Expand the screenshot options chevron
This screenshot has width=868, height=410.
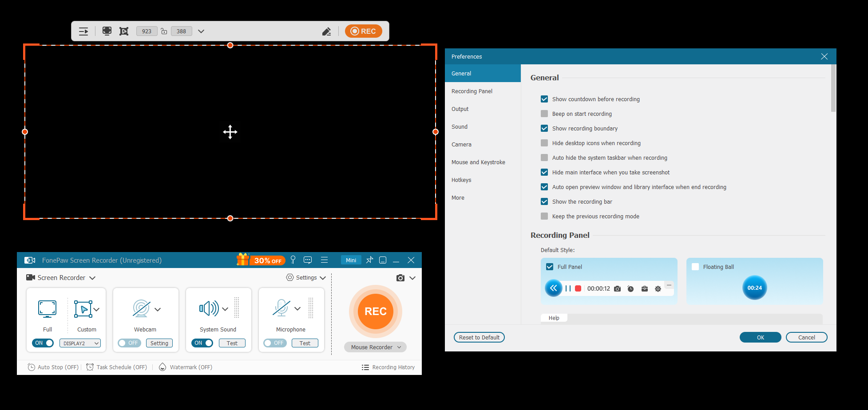pyautogui.click(x=412, y=278)
